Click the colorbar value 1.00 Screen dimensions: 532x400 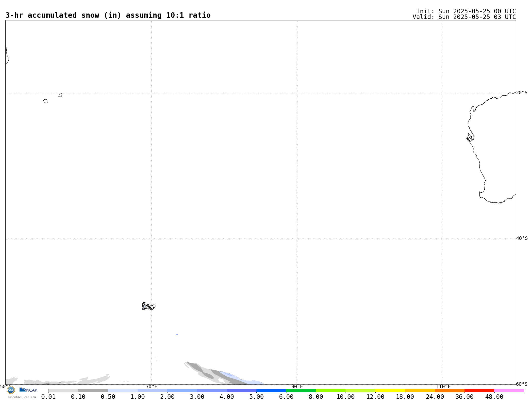(x=138, y=397)
